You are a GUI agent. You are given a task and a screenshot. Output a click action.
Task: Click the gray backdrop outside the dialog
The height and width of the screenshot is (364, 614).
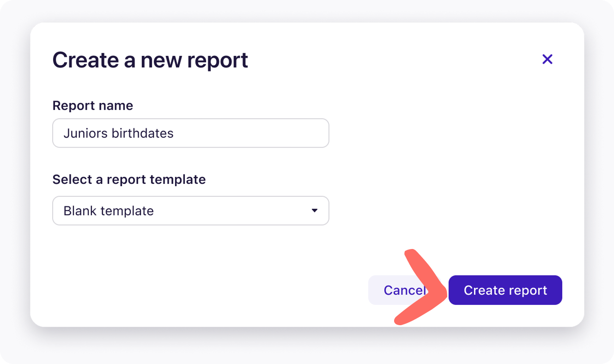coord(14,185)
